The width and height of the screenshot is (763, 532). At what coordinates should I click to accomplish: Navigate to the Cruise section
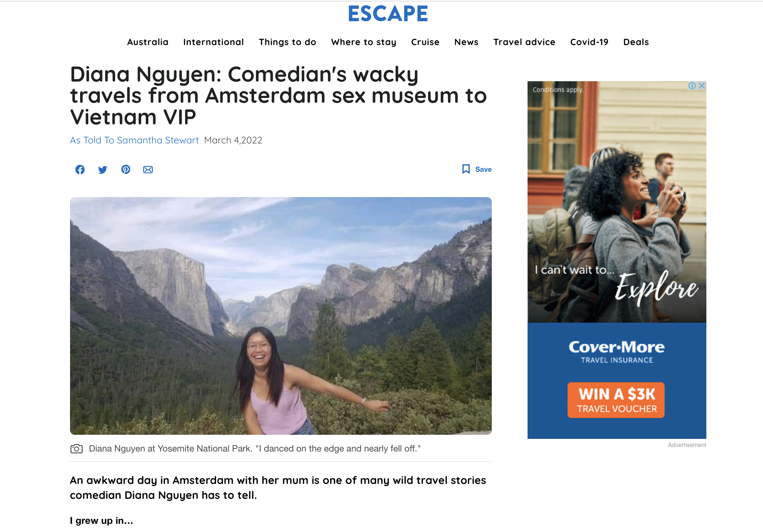425,42
